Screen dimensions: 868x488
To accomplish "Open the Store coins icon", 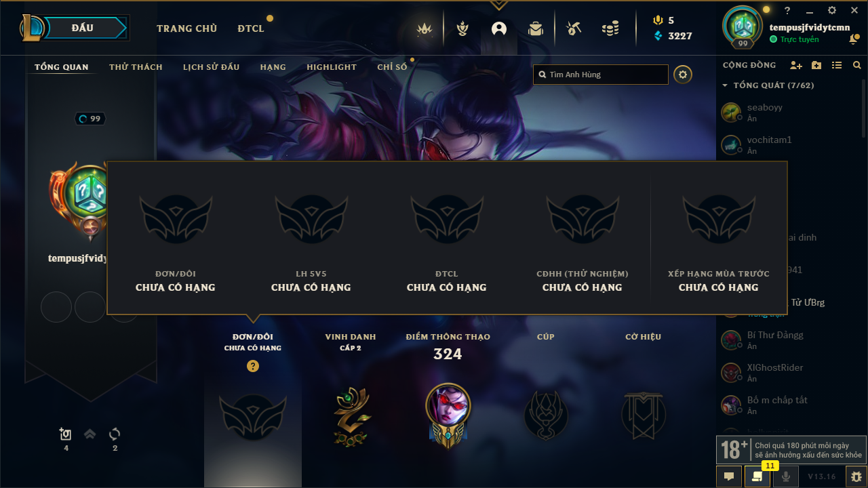I will (610, 29).
